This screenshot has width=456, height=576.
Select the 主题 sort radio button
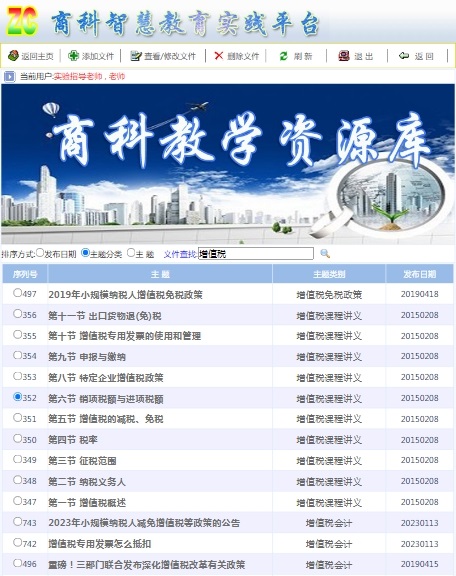click(x=131, y=253)
